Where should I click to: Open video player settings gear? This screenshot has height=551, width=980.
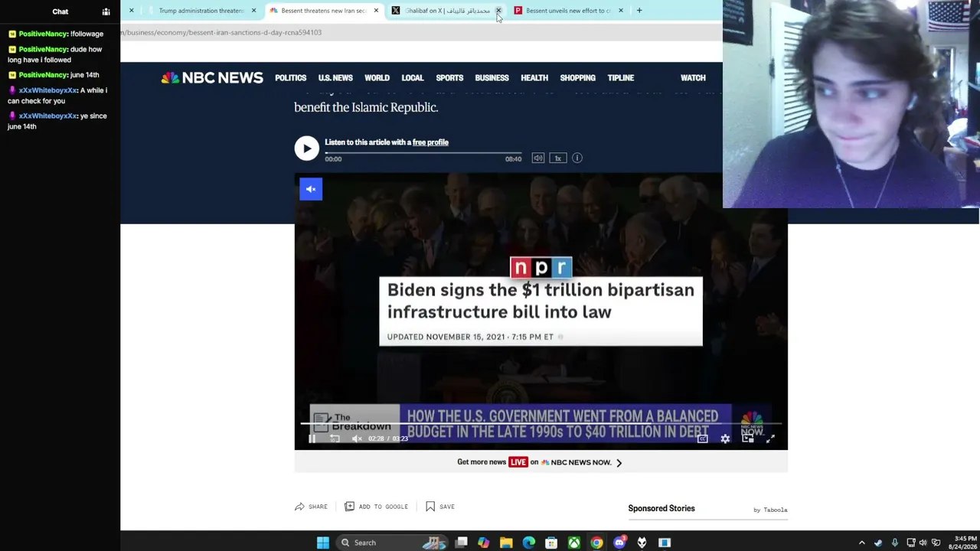click(725, 439)
